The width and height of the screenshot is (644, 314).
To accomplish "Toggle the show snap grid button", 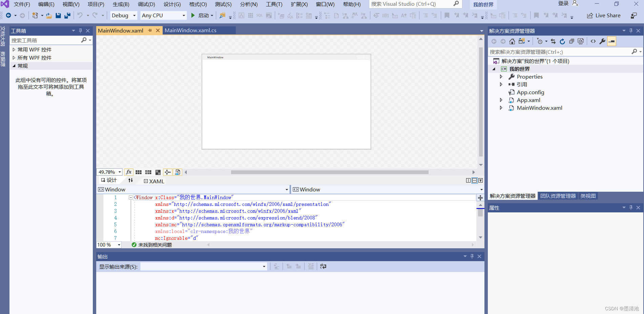I will 139,172.
